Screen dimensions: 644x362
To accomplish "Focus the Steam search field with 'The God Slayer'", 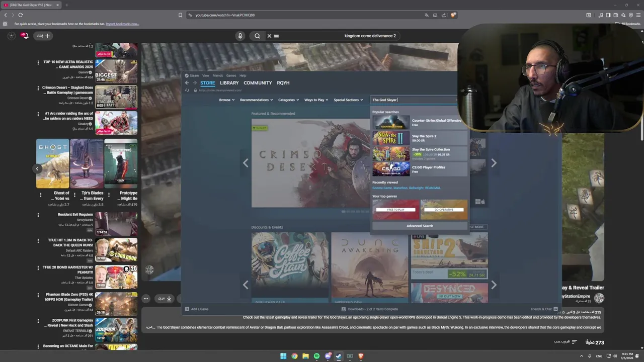I will [413, 100].
